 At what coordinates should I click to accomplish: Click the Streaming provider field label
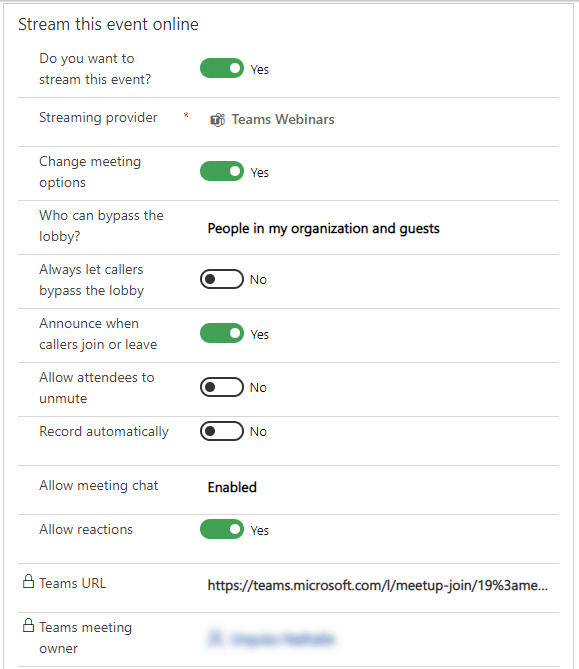[98, 117]
